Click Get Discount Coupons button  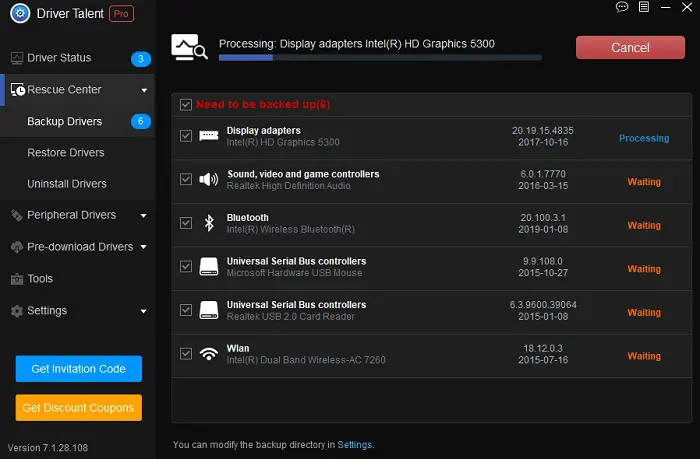coord(79,408)
